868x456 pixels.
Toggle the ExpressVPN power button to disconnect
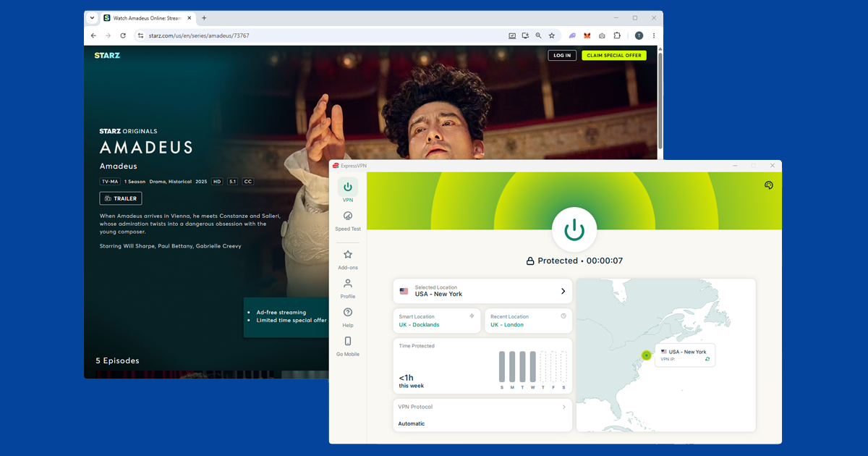[574, 230]
